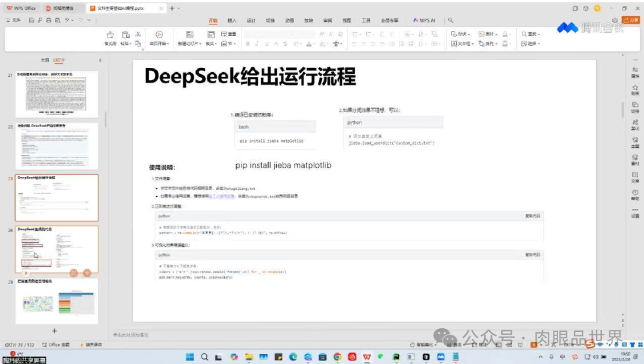This screenshot has width=644, height=364.
Task: Toggle Underline formatting button
Action: point(267,44)
